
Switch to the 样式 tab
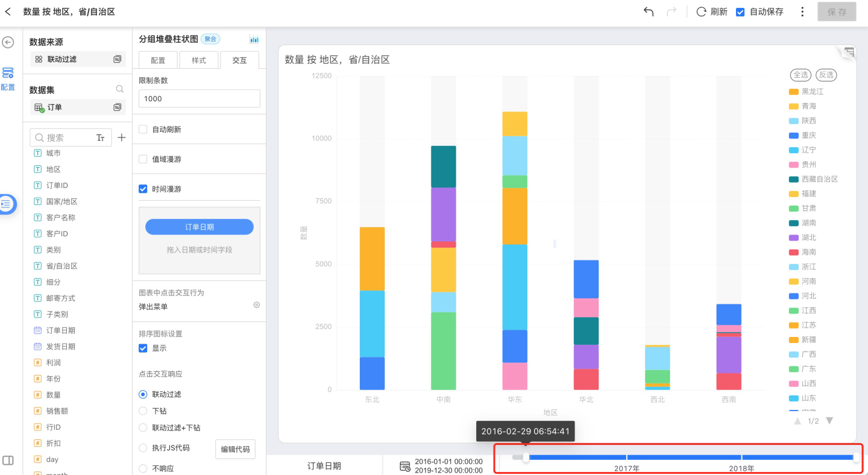(x=199, y=60)
